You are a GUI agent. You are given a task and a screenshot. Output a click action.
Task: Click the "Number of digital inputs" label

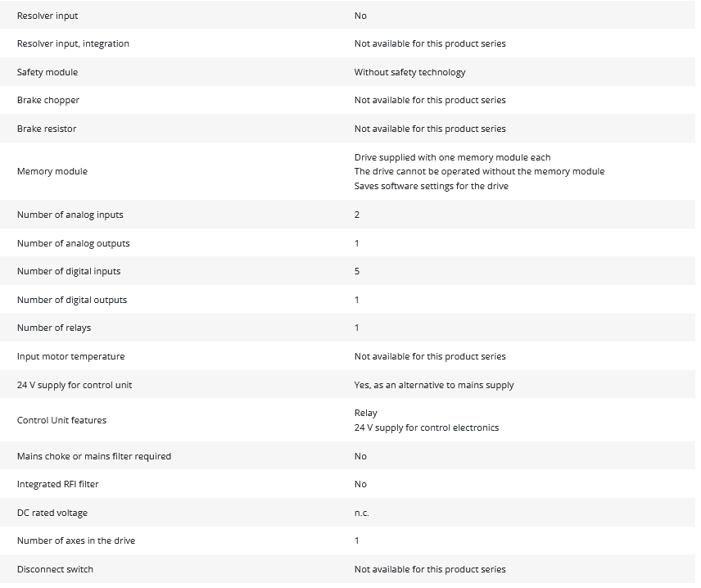coord(69,271)
